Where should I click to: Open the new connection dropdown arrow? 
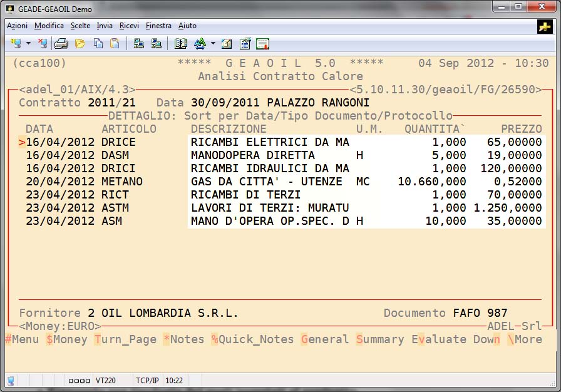[29, 44]
